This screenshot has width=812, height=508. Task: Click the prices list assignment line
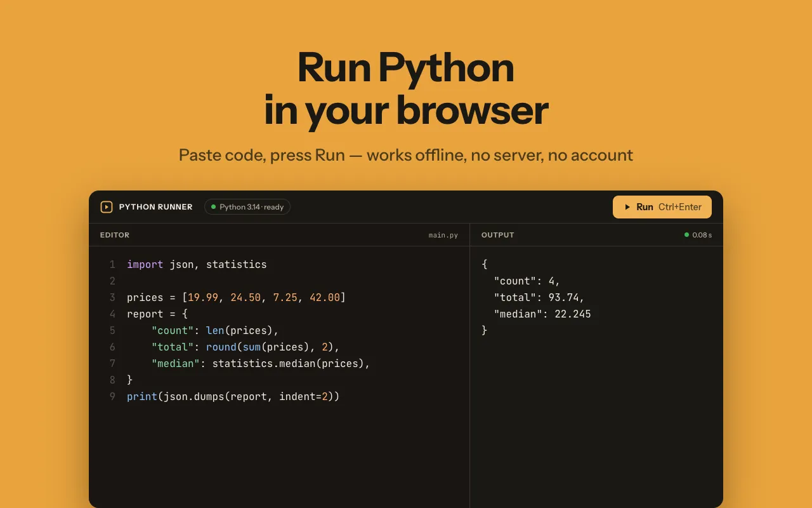coord(236,297)
